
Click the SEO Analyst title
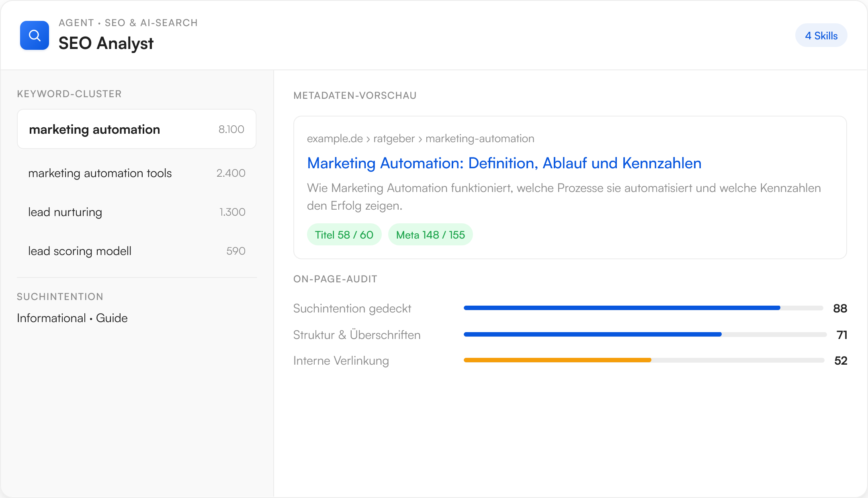pos(106,43)
